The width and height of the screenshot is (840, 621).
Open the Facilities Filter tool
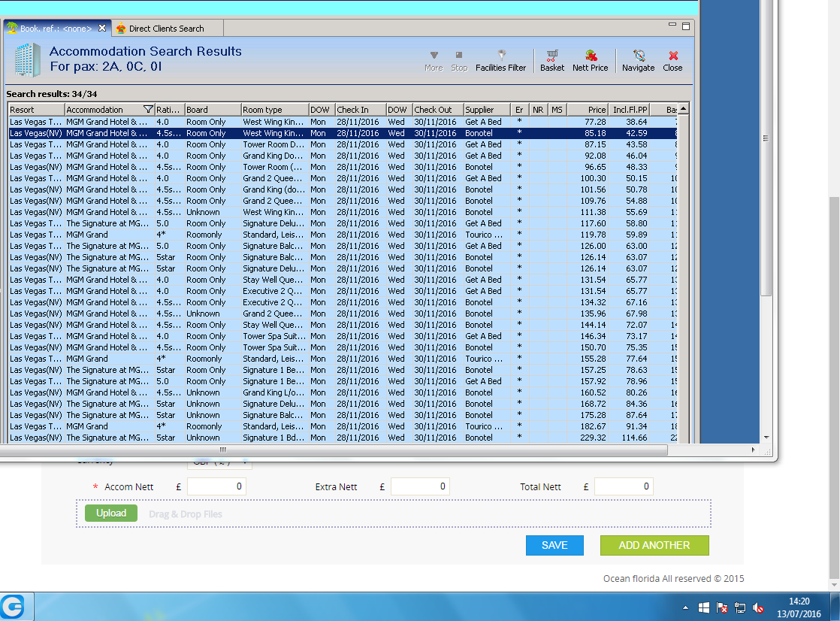[x=501, y=61]
